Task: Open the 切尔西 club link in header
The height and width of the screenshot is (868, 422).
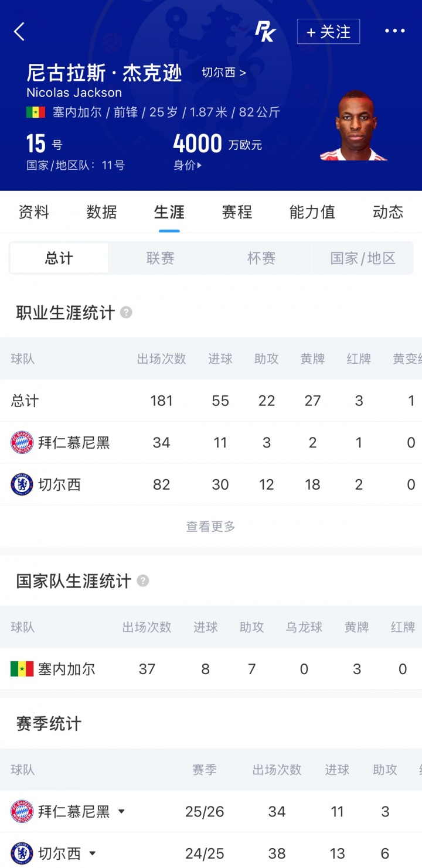Action: (x=224, y=73)
